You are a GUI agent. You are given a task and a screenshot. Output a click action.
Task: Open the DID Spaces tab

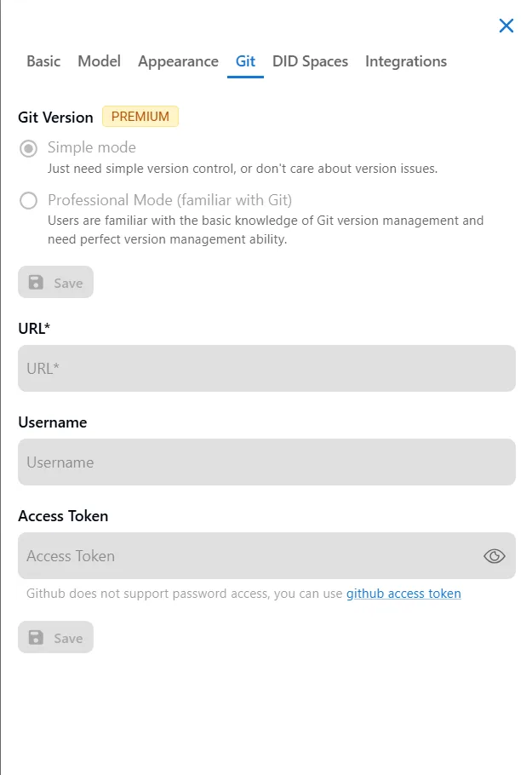pos(310,61)
